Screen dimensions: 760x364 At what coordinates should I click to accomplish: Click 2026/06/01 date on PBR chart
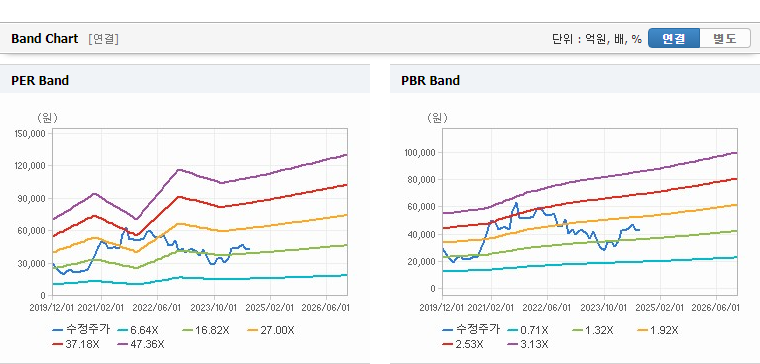(716, 308)
